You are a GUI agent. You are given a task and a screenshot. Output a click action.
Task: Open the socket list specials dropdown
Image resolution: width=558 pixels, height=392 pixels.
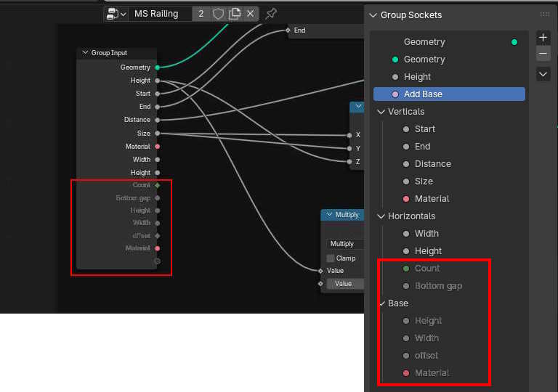pos(543,74)
